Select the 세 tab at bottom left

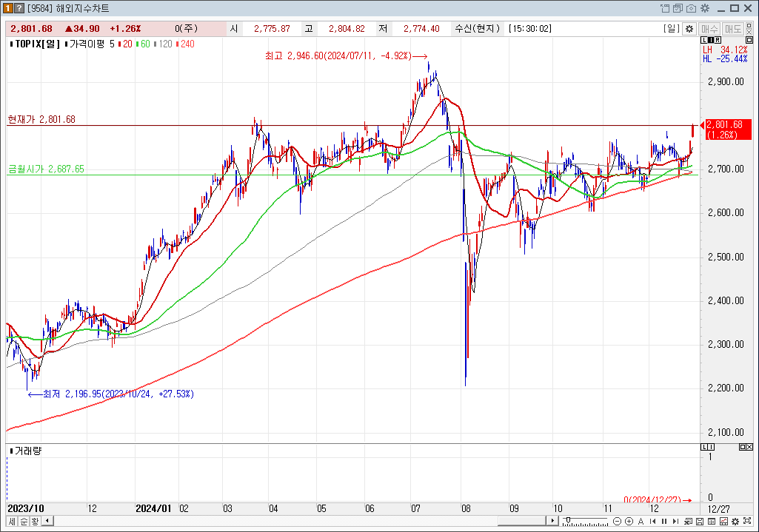coord(12,522)
